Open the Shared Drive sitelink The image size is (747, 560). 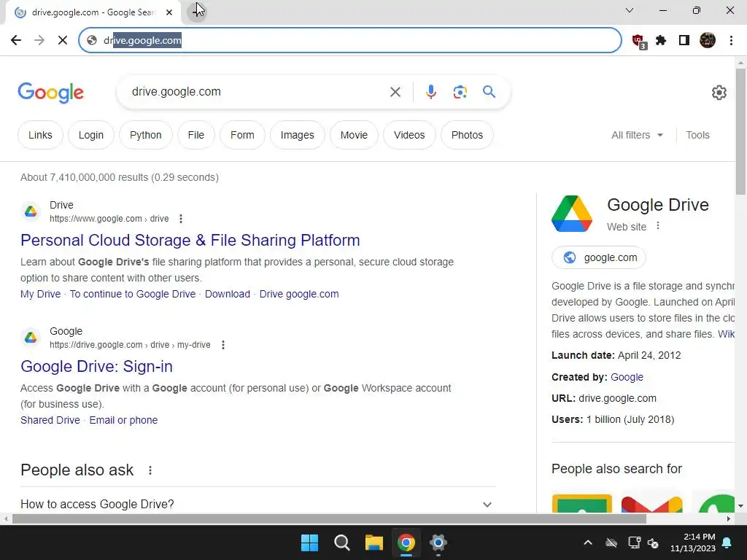(x=50, y=420)
